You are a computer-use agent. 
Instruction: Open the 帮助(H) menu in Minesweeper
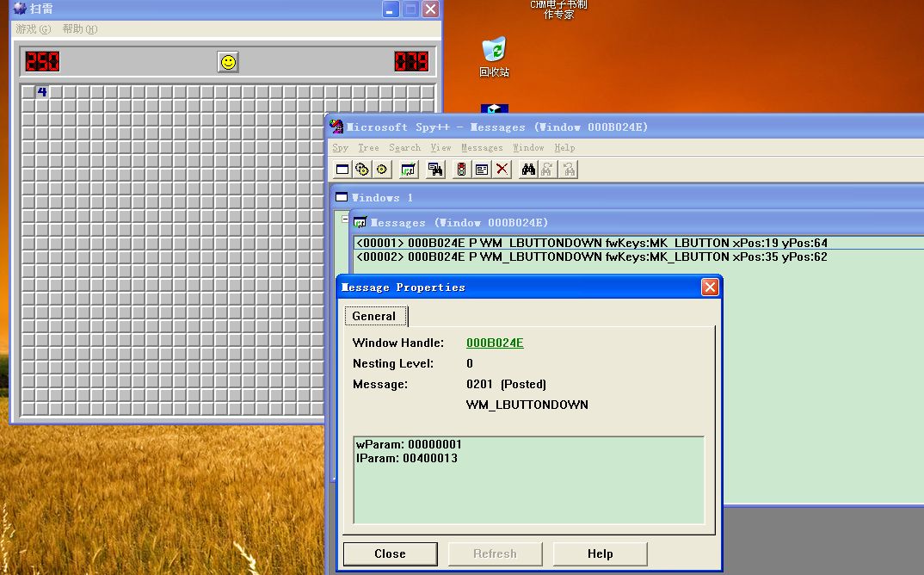[x=79, y=29]
